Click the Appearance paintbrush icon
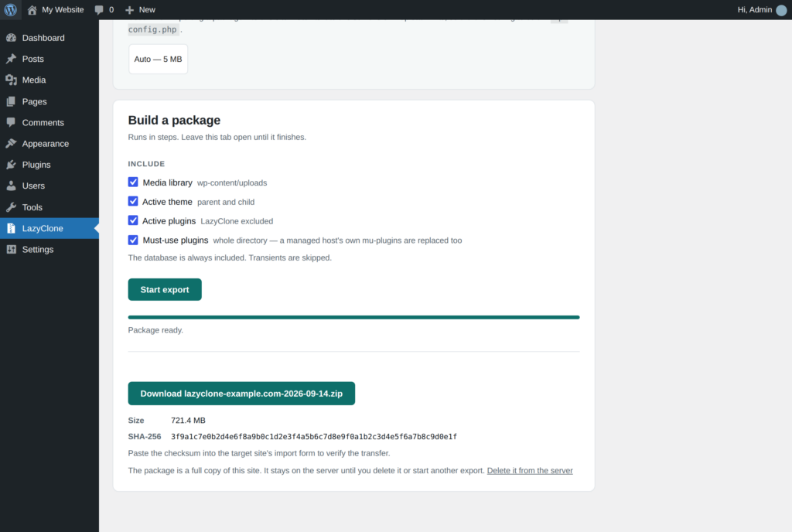The height and width of the screenshot is (532, 792). (x=11, y=144)
